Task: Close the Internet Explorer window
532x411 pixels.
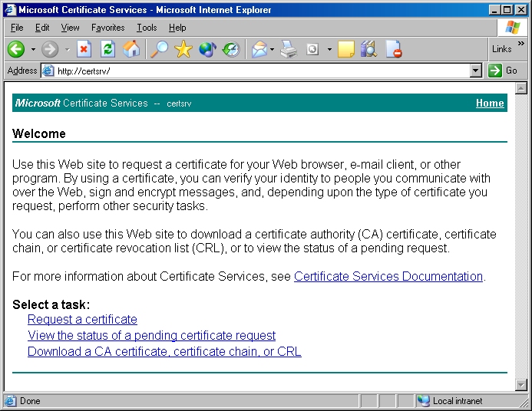Action: click(x=520, y=10)
